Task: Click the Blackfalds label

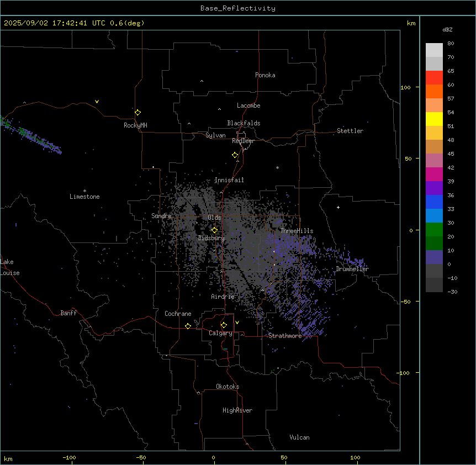Action: tap(244, 123)
